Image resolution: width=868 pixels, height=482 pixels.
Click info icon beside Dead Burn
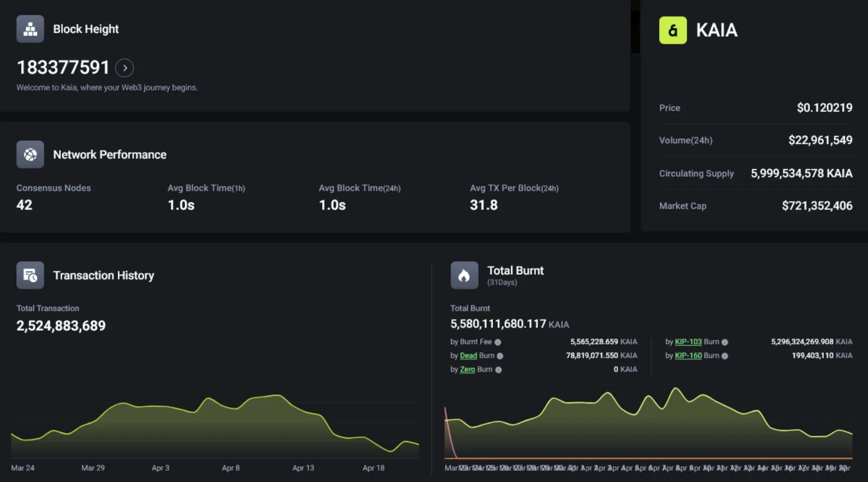point(500,356)
